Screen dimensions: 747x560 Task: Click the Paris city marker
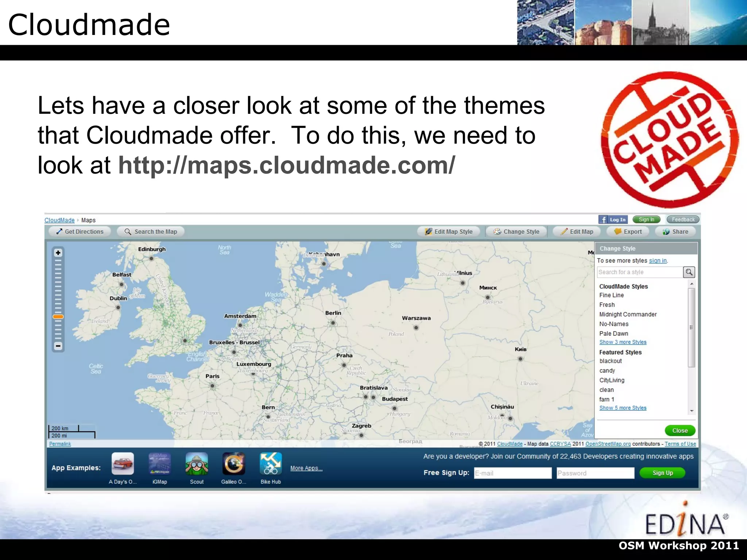[212, 386]
